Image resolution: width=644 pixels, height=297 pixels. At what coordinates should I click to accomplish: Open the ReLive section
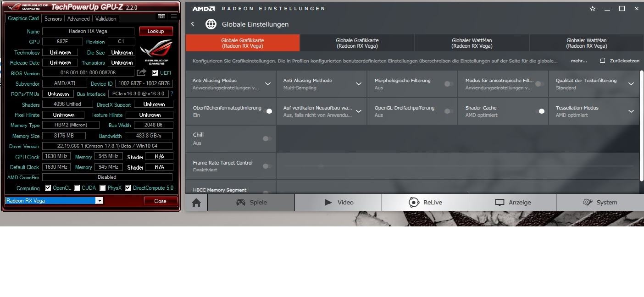(426, 202)
